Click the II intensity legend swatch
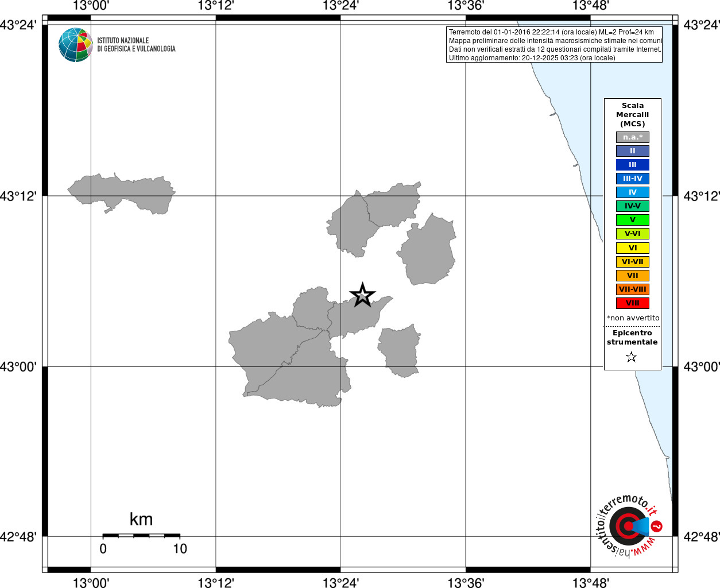This screenshot has width=720, height=588. 633,151
